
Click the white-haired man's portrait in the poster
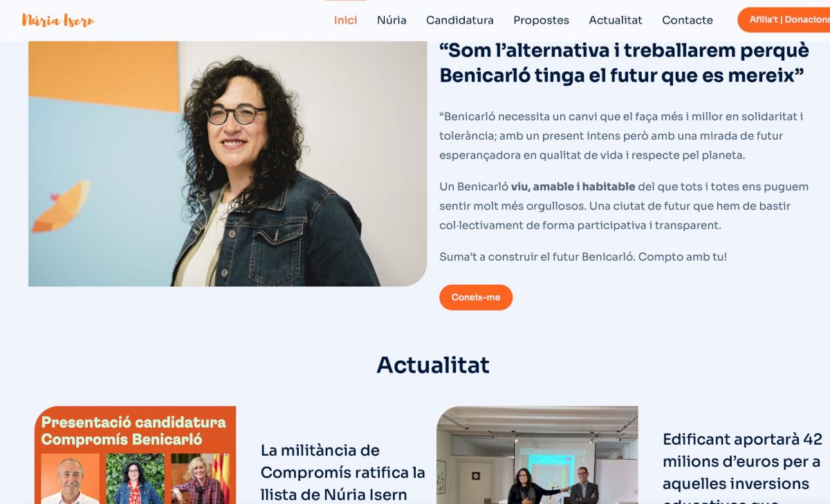coord(71,478)
